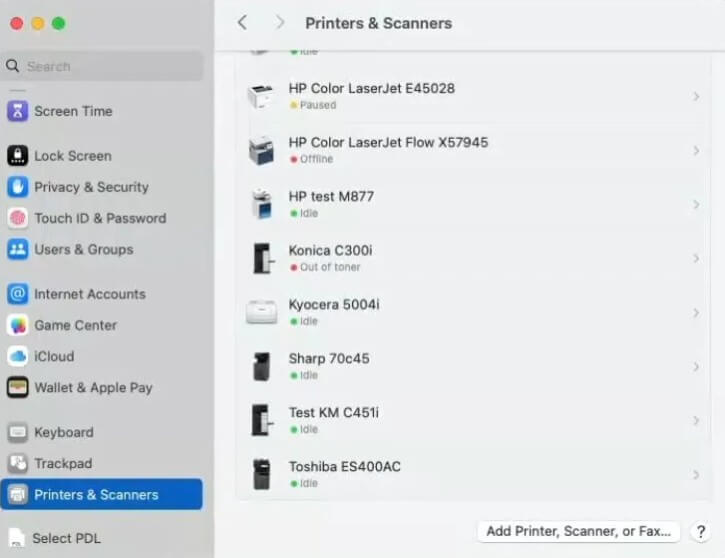
Task: Open Keyboard settings pane
Action: [63, 432]
